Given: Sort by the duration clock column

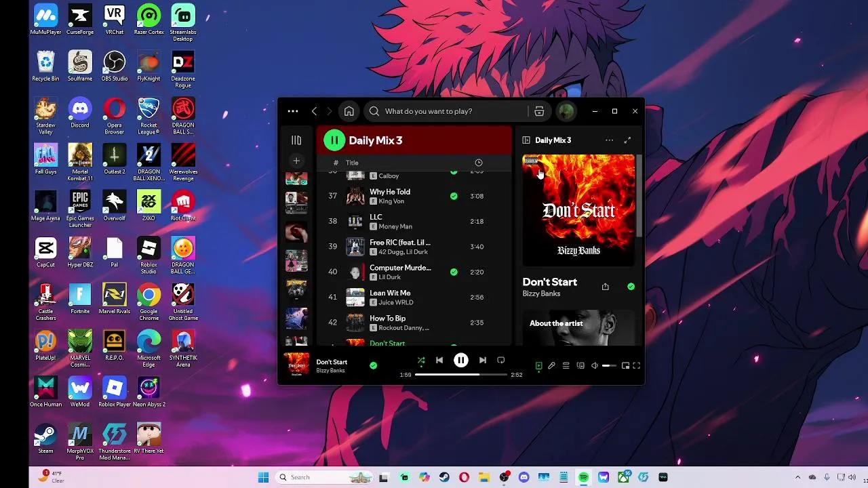Looking at the screenshot, I should tap(479, 163).
